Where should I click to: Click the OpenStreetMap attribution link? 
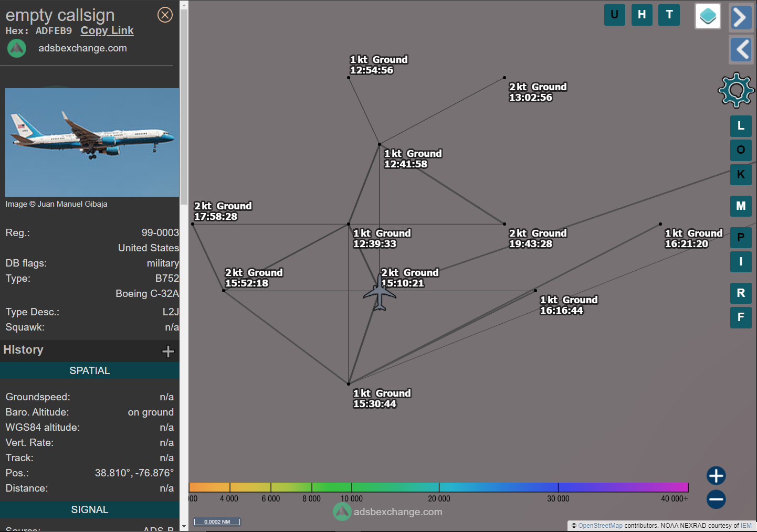point(600,526)
